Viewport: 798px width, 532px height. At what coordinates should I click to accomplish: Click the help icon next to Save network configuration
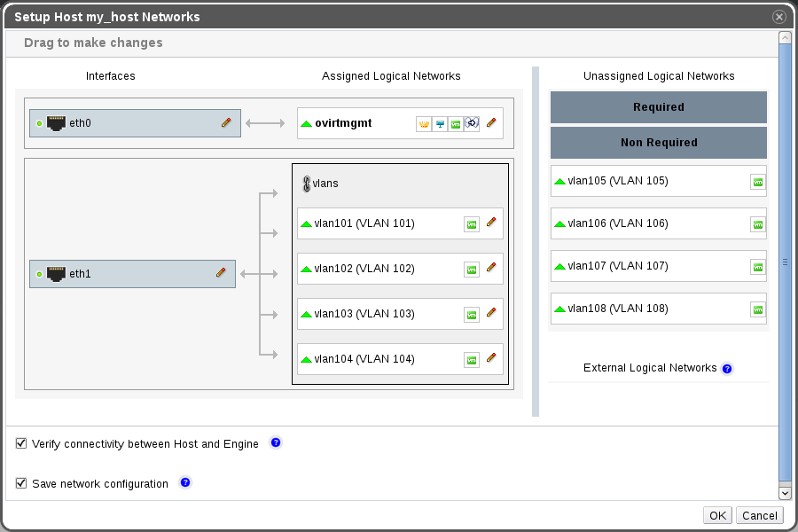click(x=185, y=483)
